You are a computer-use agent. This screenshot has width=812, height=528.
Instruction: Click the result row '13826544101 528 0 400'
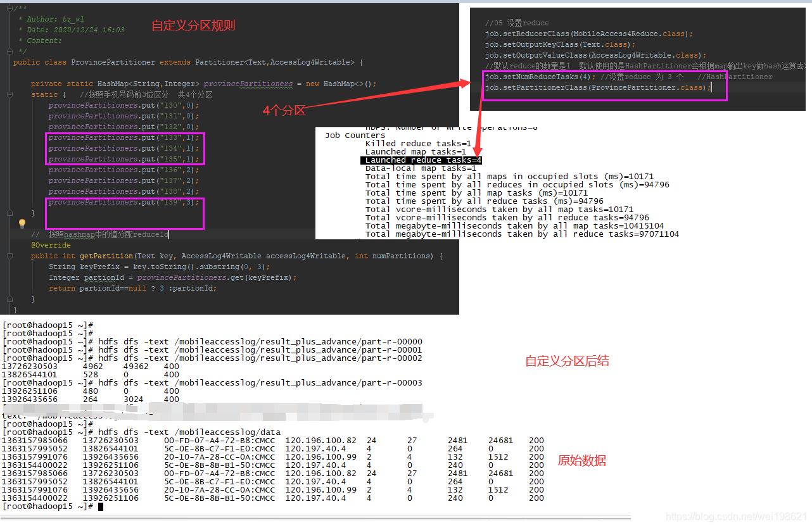click(x=91, y=375)
